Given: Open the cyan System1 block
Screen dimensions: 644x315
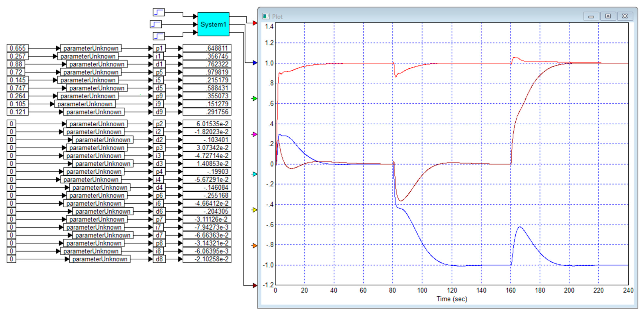Looking at the screenshot, I should click(x=213, y=24).
